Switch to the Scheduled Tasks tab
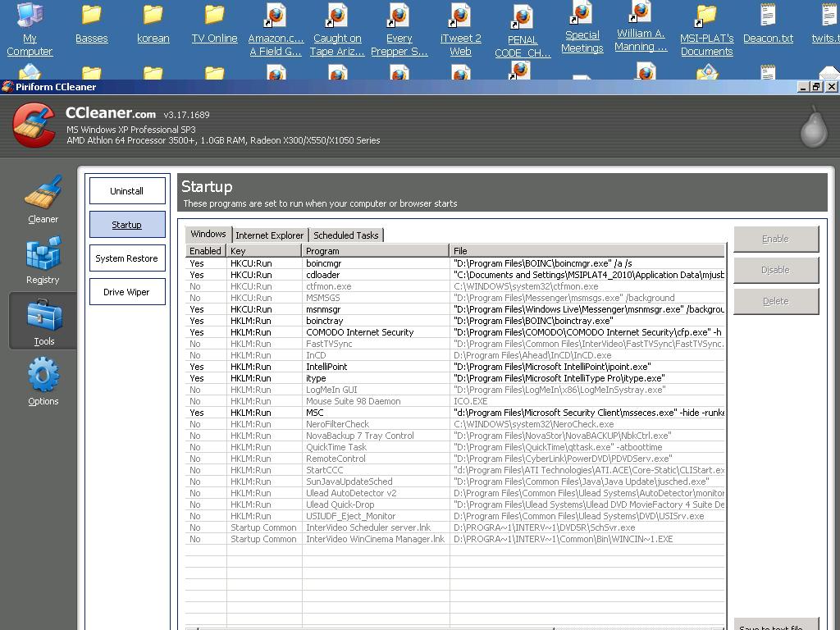 pos(346,235)
